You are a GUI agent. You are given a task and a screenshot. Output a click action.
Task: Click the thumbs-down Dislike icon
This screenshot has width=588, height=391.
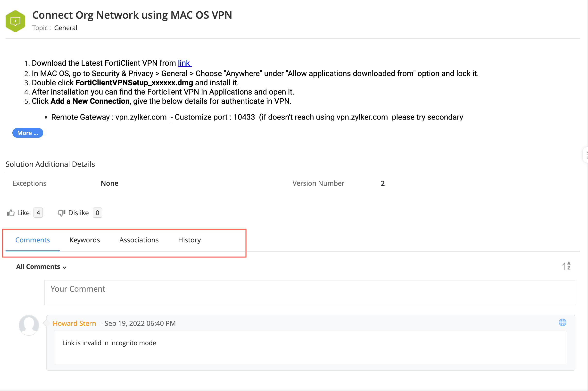pyautogui.click(x=61, y=213)
